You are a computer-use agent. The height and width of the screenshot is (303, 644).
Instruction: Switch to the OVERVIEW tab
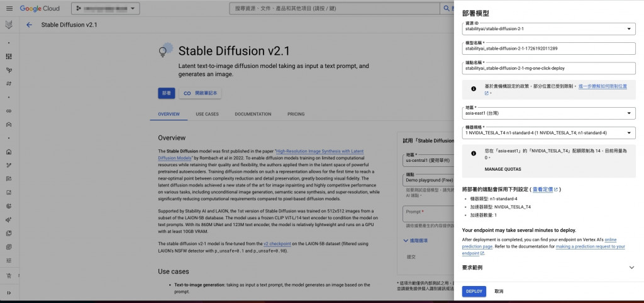(x=169, y=114)
